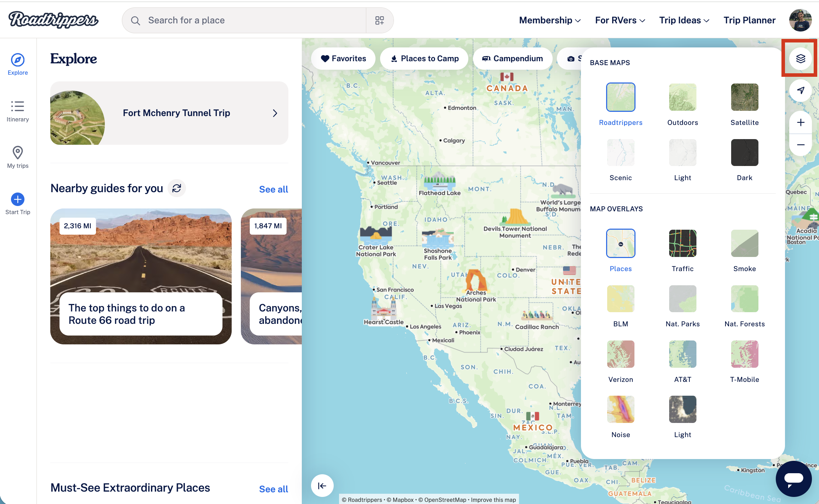Click the locate-me arrow button
819x504 pixels.
[800, 90]
